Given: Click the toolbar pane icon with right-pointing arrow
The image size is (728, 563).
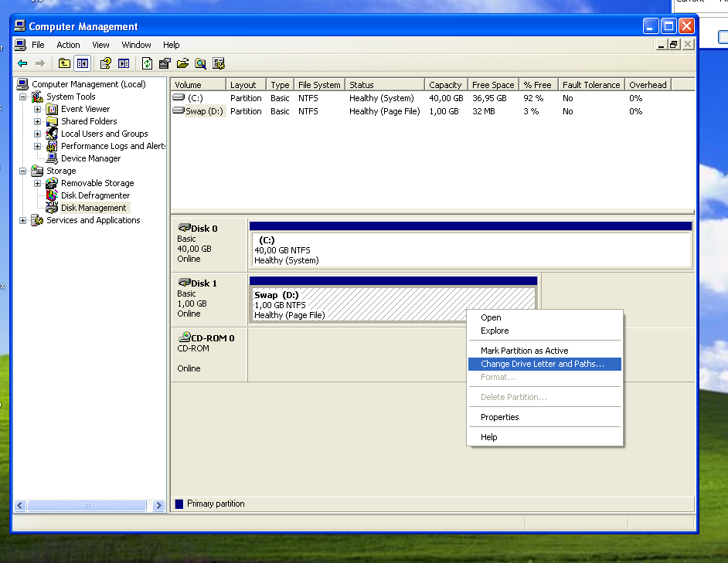Looking at the screenshot, I should point(124,63).
